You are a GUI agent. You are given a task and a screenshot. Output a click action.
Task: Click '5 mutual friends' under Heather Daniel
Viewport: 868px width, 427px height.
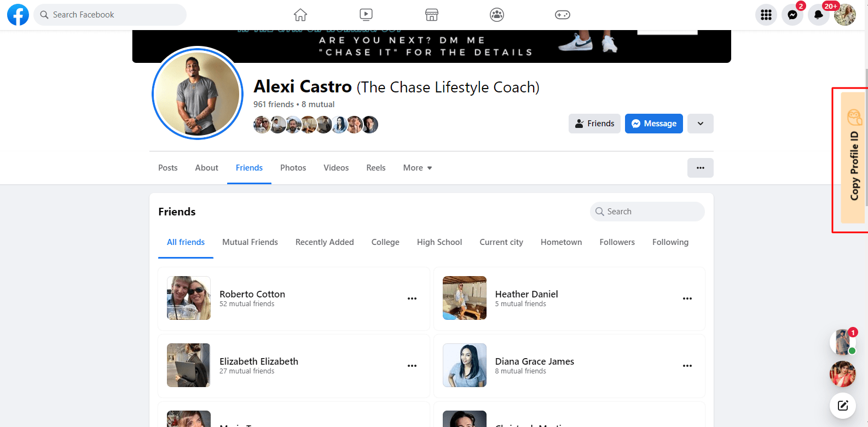pyautogui.click(x=520, y=304)
